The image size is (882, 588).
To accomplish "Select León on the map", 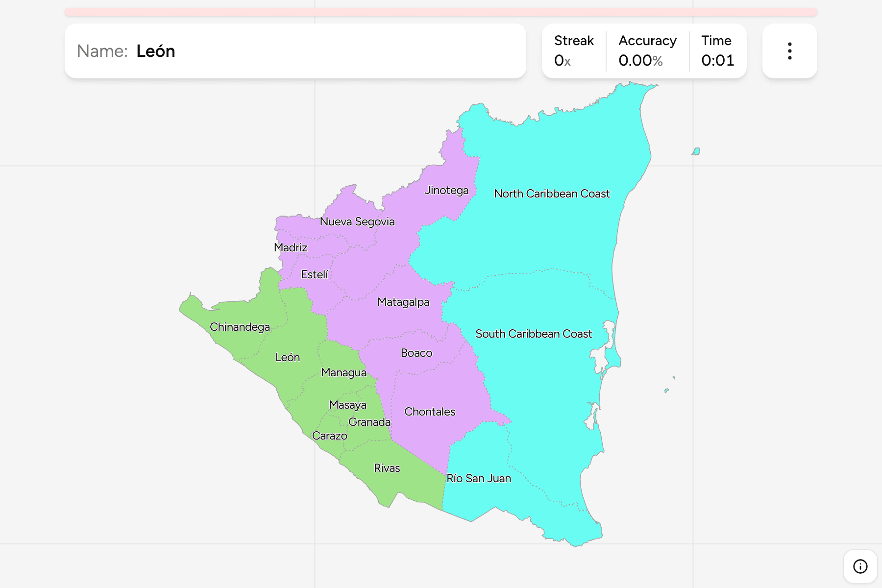I will click(288, 357).
